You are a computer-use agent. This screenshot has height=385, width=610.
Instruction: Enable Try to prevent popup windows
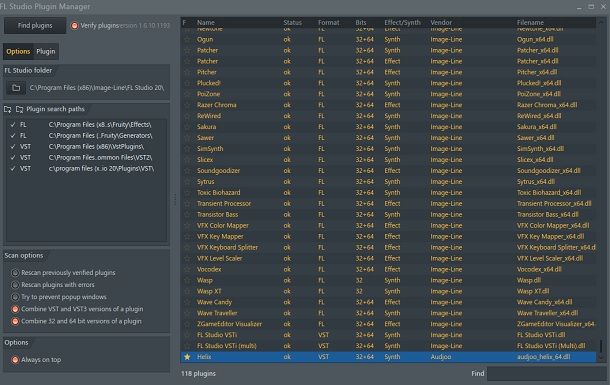[15, 297]
